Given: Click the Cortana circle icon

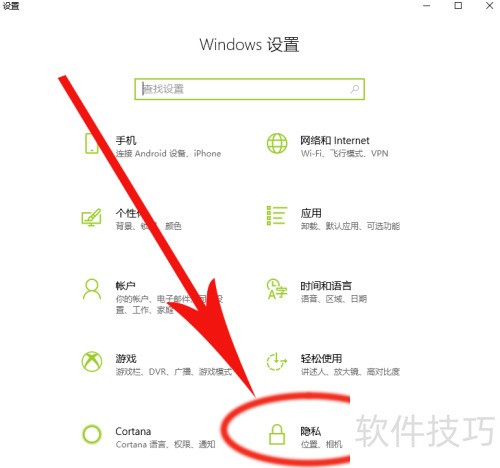Looking at the screenshot, I should (x=92, y=434).
